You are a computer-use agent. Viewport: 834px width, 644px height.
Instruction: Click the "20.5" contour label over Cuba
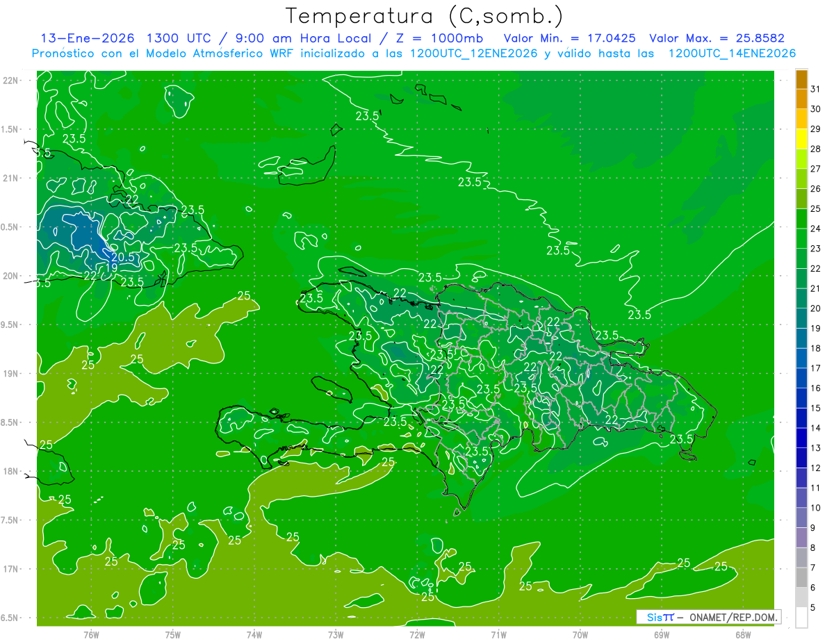pyautogui.click(x=122, y=257)
